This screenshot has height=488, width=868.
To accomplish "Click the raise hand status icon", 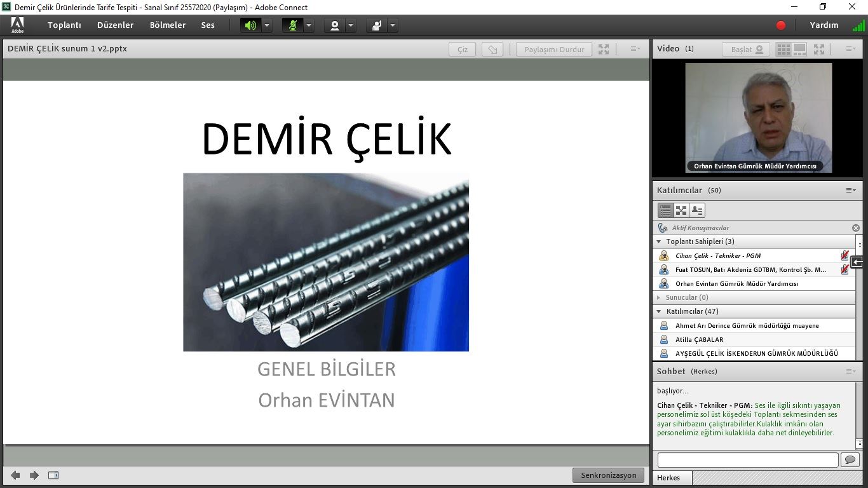I will [377, 25].
